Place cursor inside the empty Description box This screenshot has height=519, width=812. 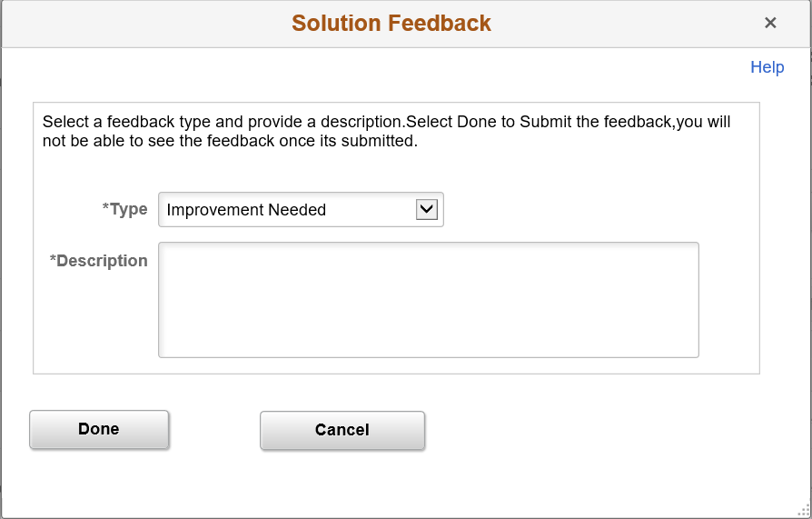click(428, 300)
